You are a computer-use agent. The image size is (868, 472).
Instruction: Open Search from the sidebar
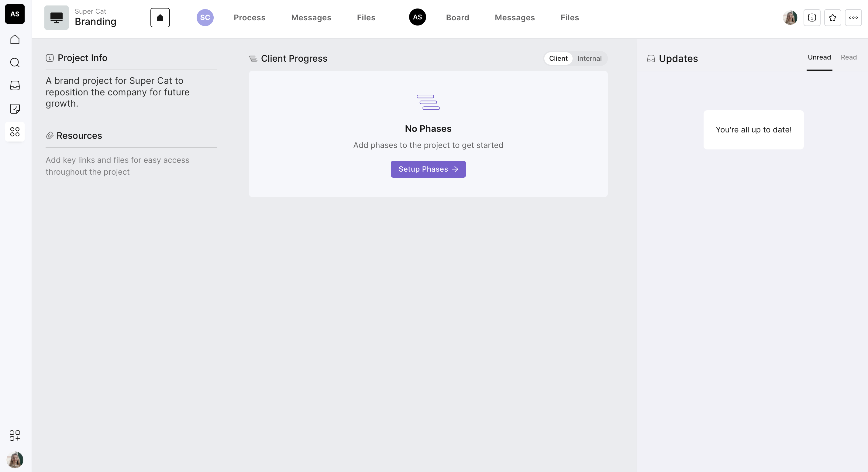tap(15, 63)
